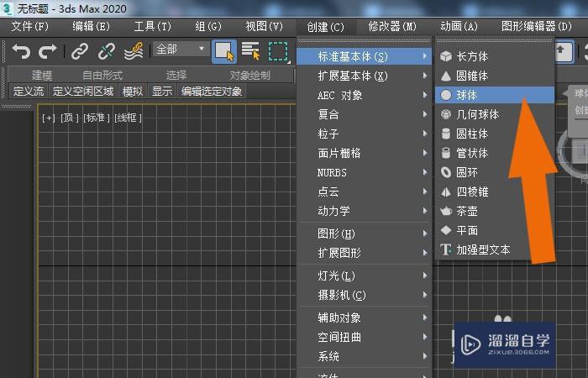Viewport: 588px width, 378px height.
Task: Choose 茶壶 teapot primitive
Action: (x=494, y=211)
